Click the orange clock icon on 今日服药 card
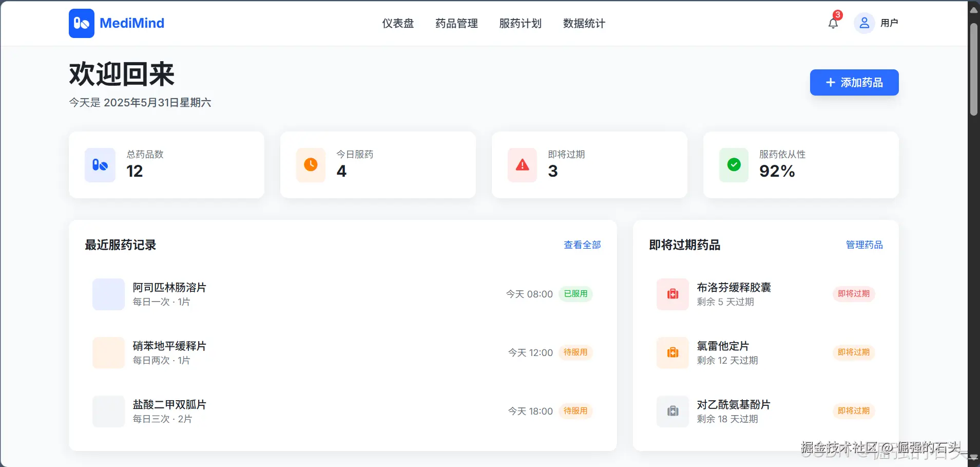Image resolution: width=980 pixels, height=467 pixels. [x=311, y=165]
